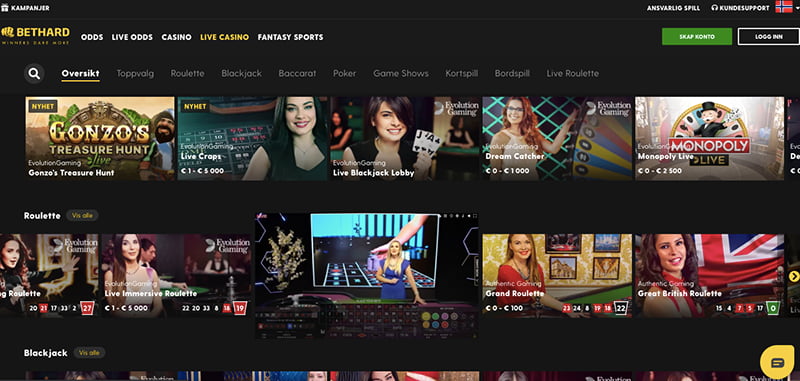Click Vis alle next to Roulette

(x=82, y=215)
